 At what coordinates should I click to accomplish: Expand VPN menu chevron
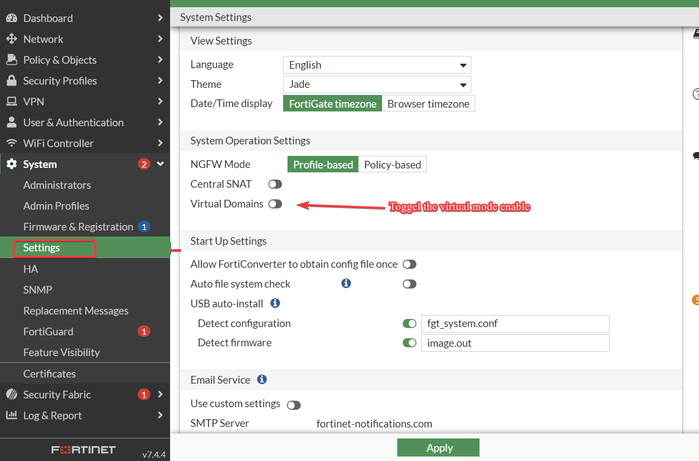[x=160, y=101]
